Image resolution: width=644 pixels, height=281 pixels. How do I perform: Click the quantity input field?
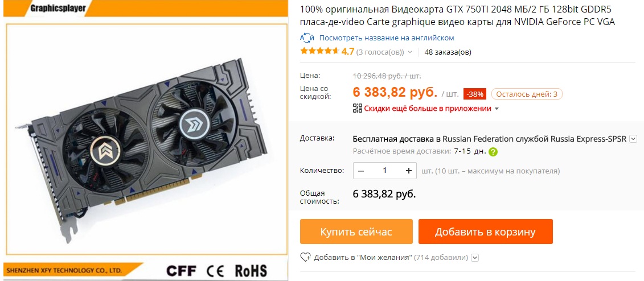tap(385, 171)
